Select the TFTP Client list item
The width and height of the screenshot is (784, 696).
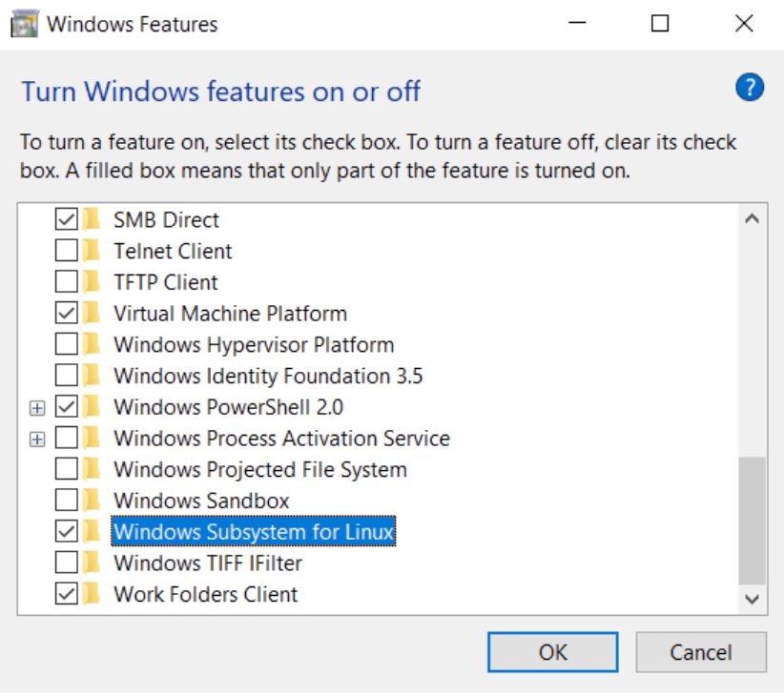click(165, 283)
